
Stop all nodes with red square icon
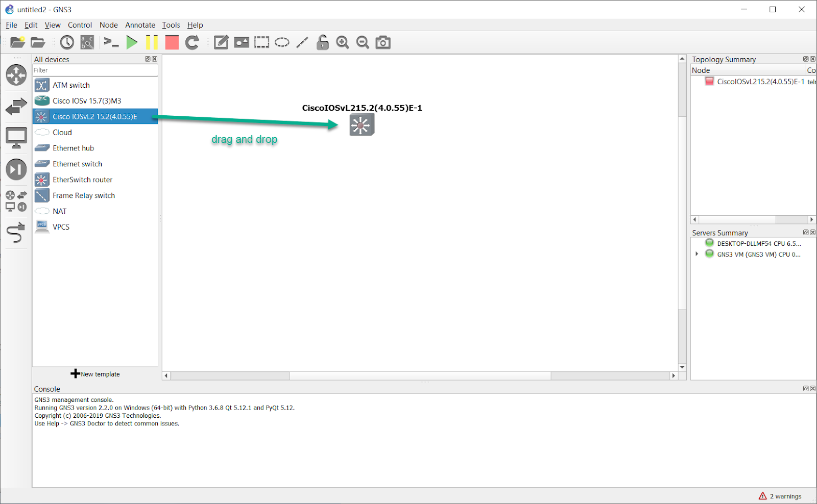172,42
